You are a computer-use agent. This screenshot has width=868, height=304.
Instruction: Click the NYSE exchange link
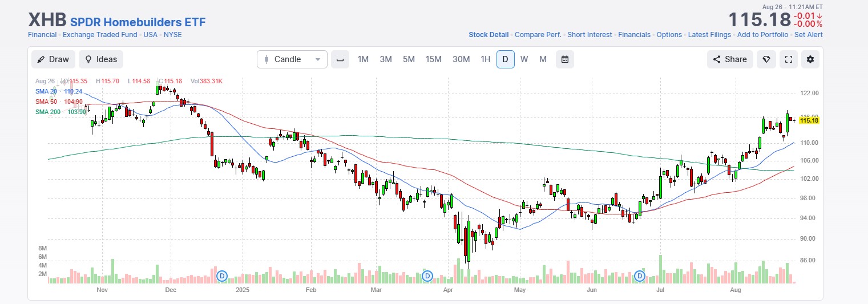coord(173,35)
